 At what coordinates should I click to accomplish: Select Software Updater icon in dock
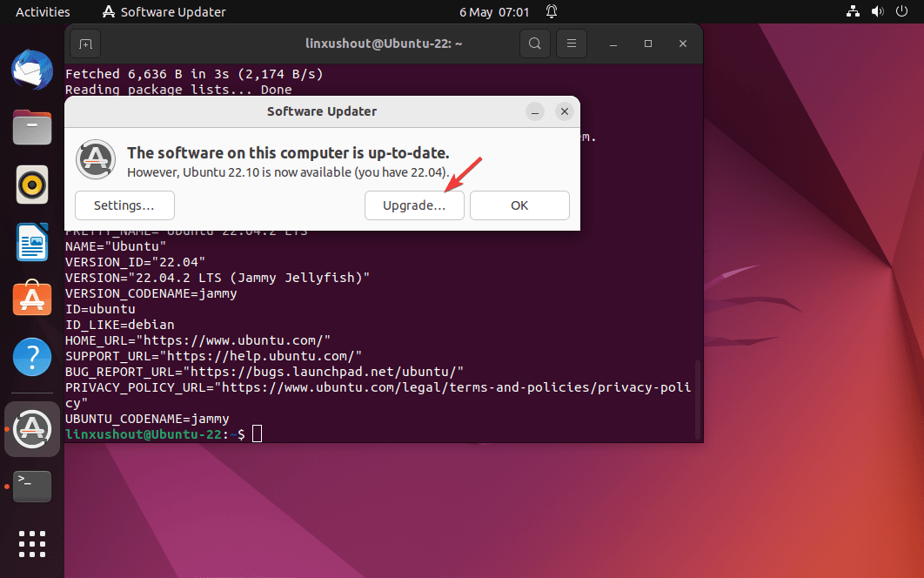(x=32, y=429)
